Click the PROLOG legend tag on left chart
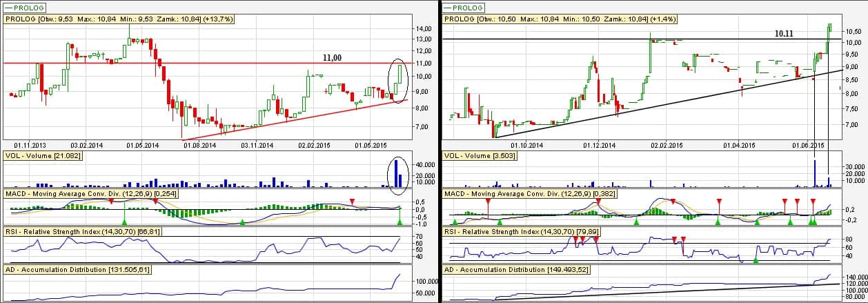The height and width of the screenshot is (303, 868). click(24, 8)
